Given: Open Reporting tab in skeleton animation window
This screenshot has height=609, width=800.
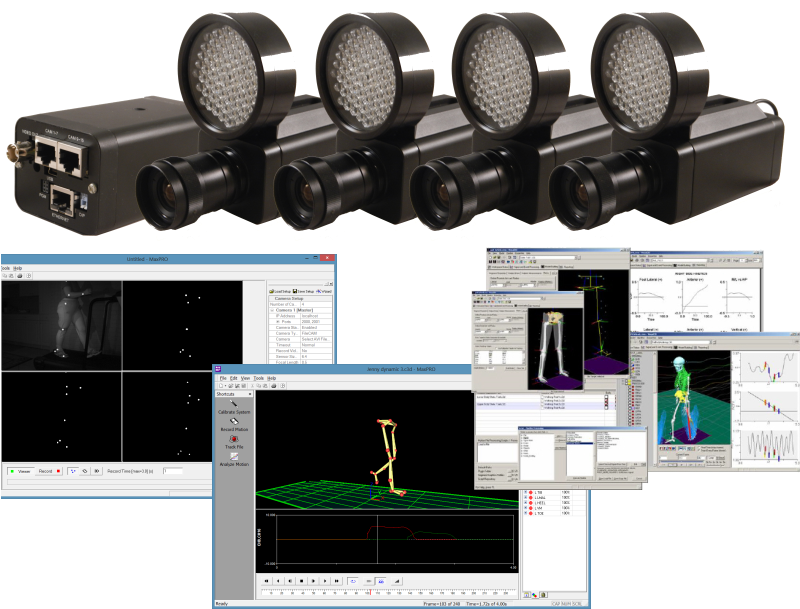Looking at the screenshot, I should point(702,347).
